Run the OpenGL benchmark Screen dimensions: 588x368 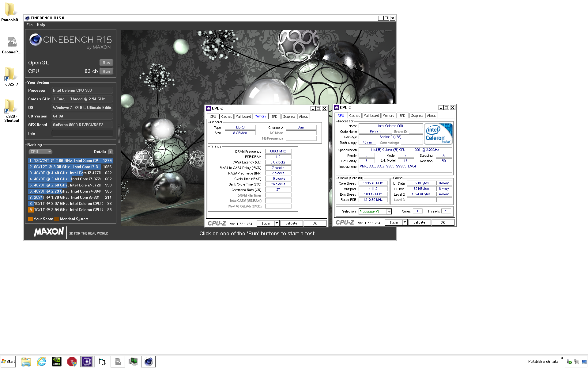pos(106,63)
